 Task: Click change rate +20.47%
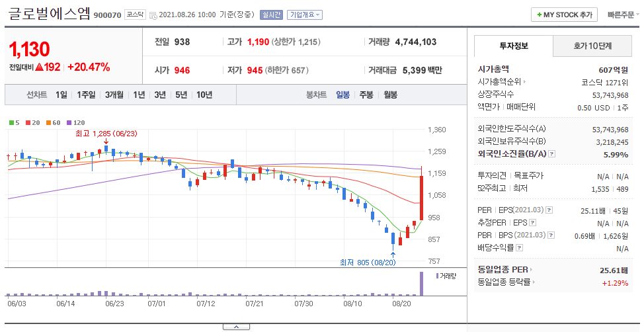(89, 67)
